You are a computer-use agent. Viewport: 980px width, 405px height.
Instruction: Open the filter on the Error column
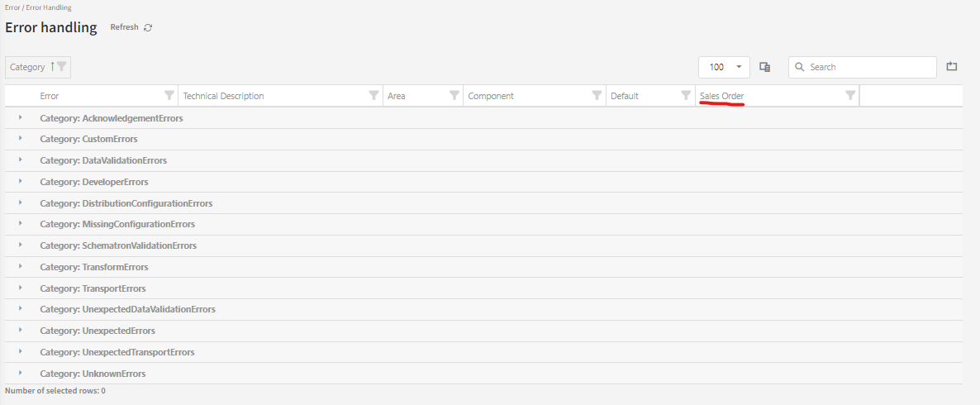pyautogui.click(x=169, y=95)
